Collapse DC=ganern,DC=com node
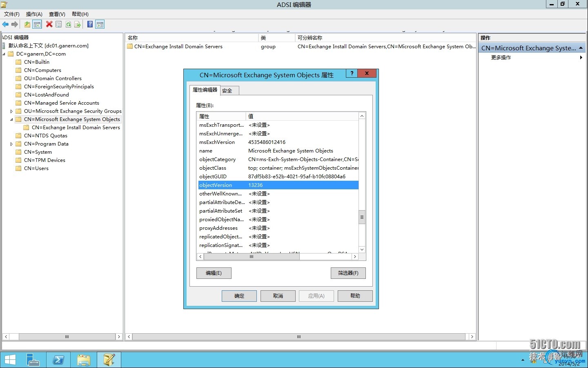This screenshot has width=588, height=368. [4, 54]
